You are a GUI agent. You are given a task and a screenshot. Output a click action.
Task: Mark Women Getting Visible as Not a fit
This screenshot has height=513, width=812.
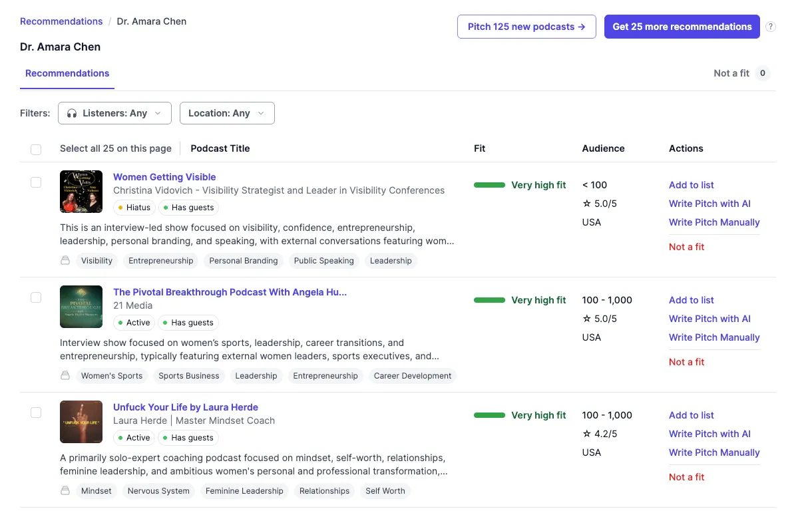pos(687,247)
